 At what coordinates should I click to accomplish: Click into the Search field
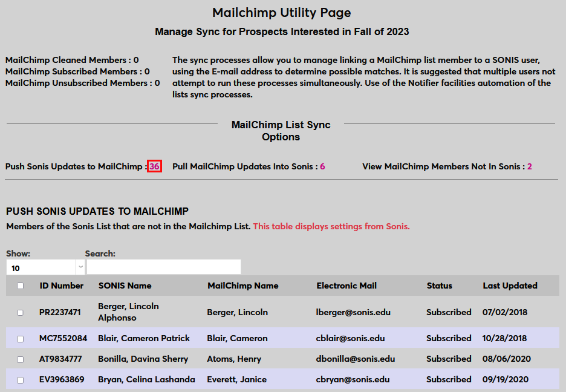163,267
